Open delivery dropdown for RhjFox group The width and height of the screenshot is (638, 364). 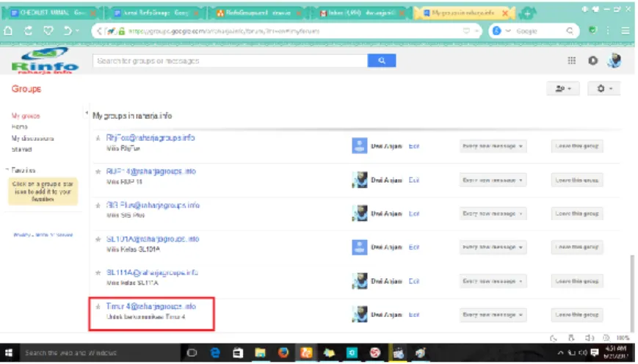pyautogui.click(x=493, y=146)
